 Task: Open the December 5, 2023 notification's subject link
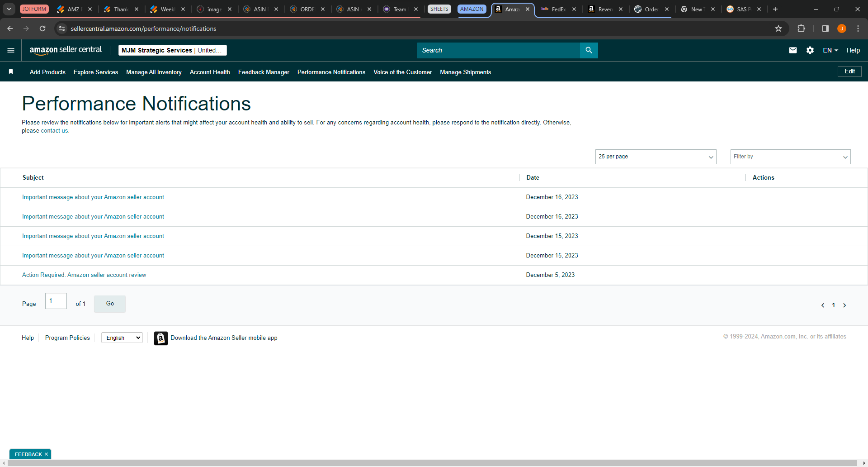pyautogui.click(x=84, y=275)
